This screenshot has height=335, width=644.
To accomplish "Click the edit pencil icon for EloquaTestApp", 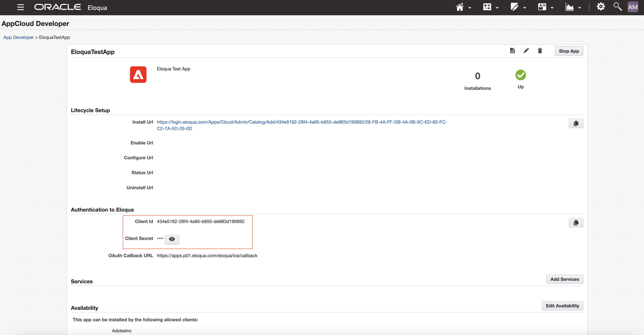I will pos(526,51).
